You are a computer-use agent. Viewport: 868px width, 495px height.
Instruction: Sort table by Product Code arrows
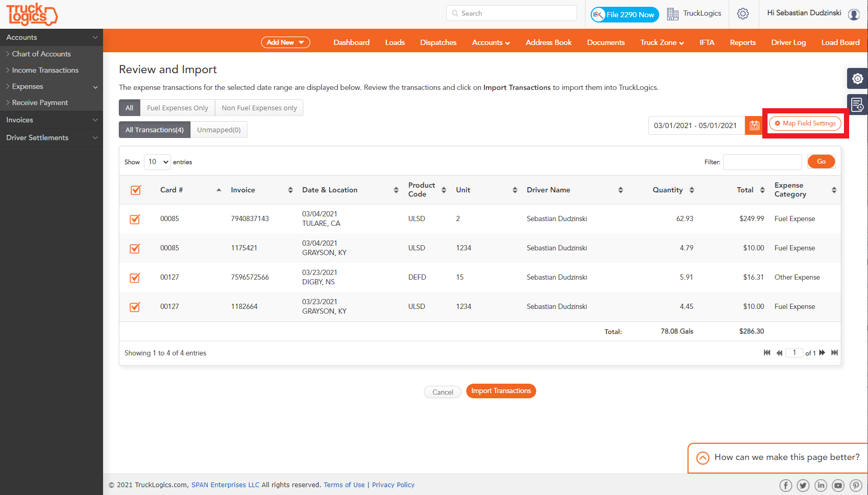click(444, 190)
